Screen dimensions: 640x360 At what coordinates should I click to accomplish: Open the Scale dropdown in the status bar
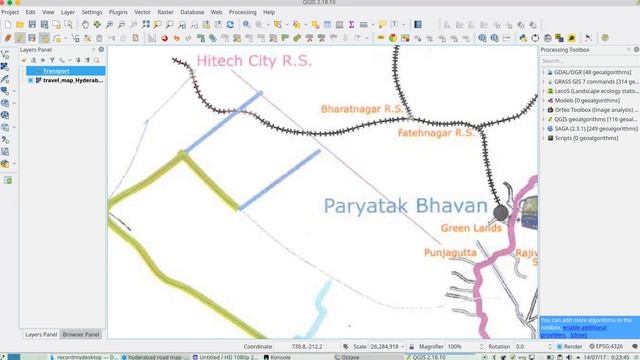tap(402, 347)
